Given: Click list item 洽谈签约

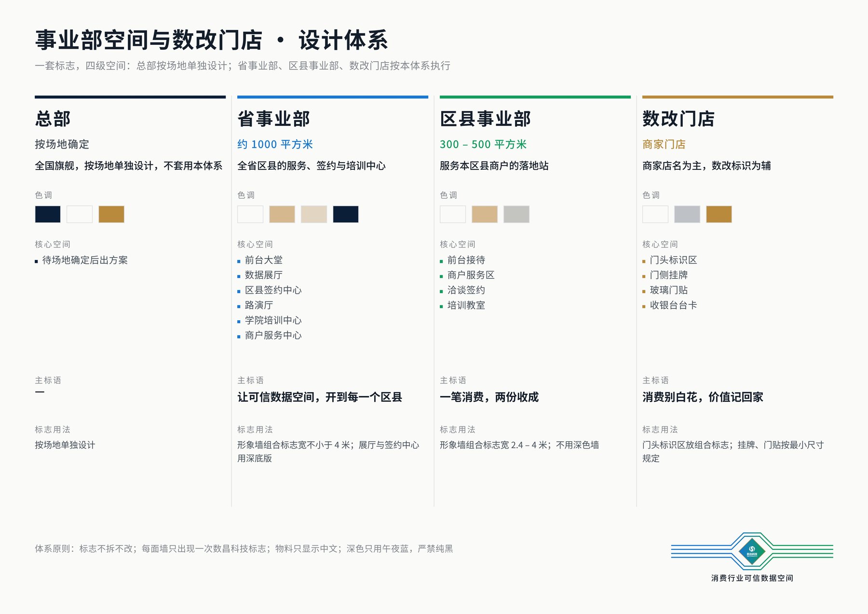Looking at the screenshot, I should tap(466, 290).
